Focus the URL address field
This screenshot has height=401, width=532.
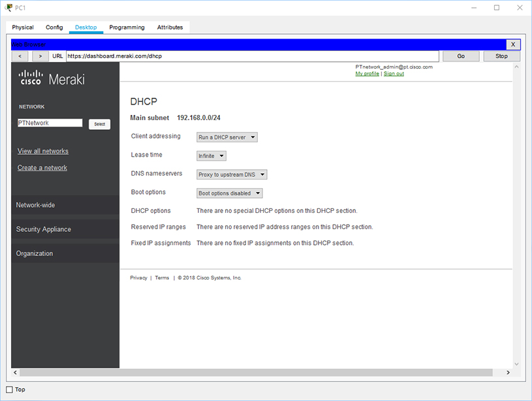[x=253, y=56]
